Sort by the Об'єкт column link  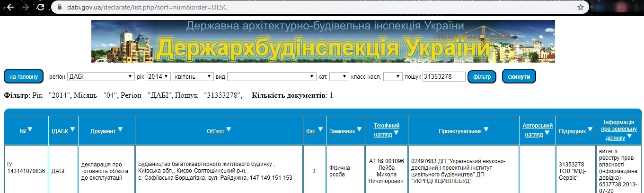[215, 131]
